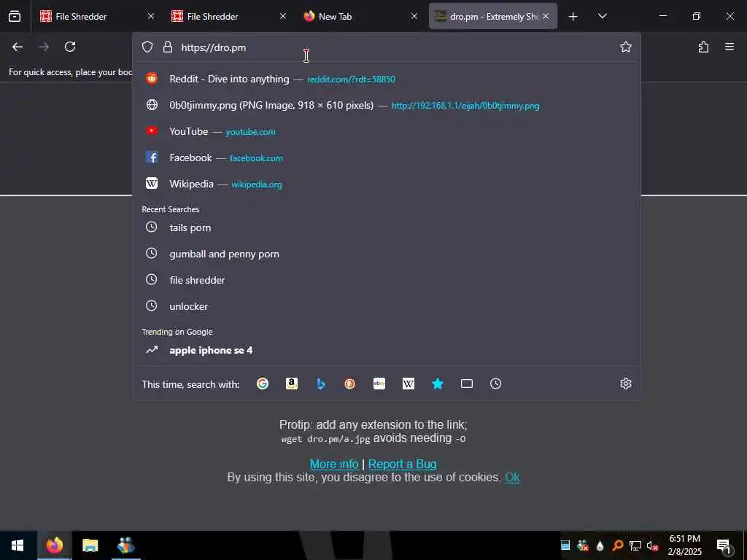Show site security via the padlock icon

point(168,47)
